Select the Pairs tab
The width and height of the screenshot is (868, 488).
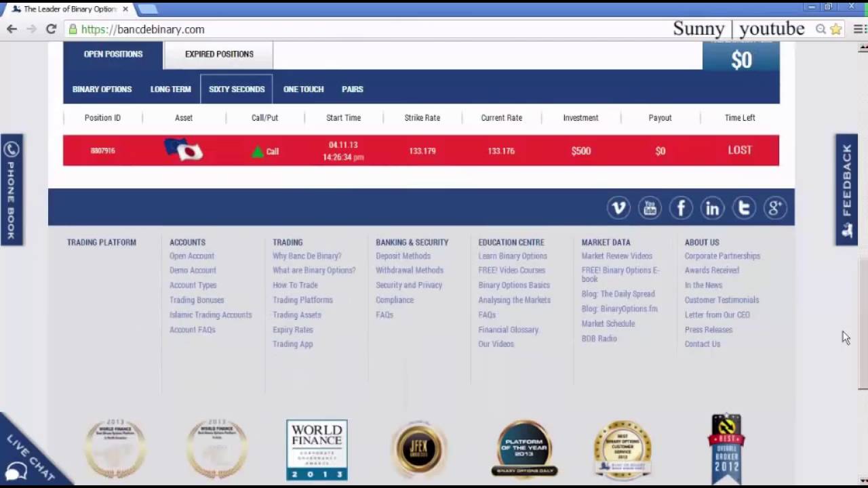[x=353, y=89]
